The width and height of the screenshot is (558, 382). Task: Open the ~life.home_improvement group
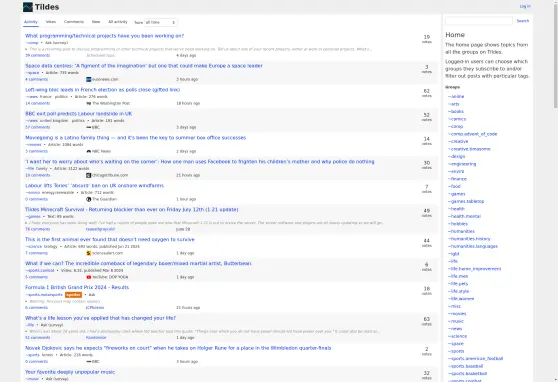[x=475, y=268]
